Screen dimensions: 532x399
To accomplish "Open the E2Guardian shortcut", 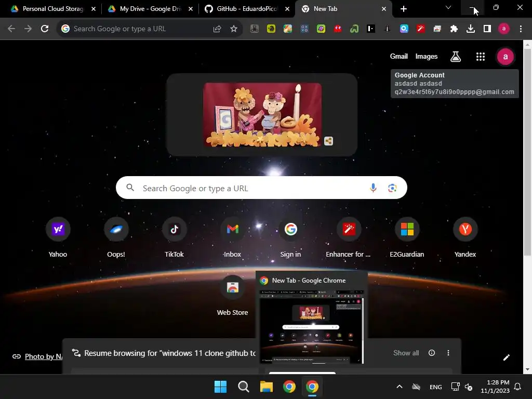I will (x=407, y=238).
